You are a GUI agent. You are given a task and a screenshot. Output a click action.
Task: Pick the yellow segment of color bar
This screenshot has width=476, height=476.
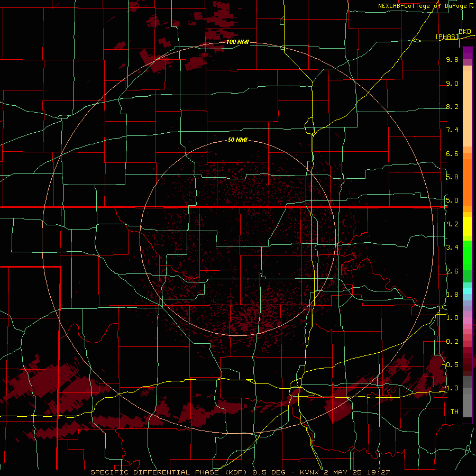pyautogui.click(x=467, y=226)
